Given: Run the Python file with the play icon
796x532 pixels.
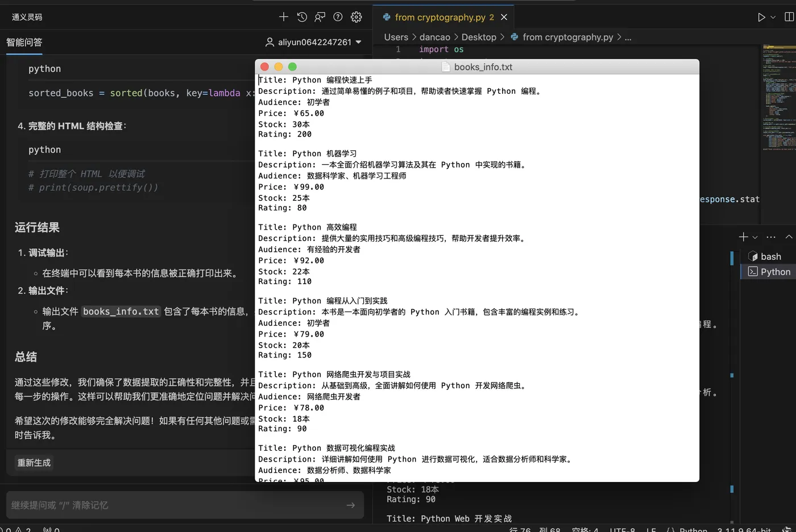Looking at the screenshot, I should pyautogui.click(x=761, y=17).
